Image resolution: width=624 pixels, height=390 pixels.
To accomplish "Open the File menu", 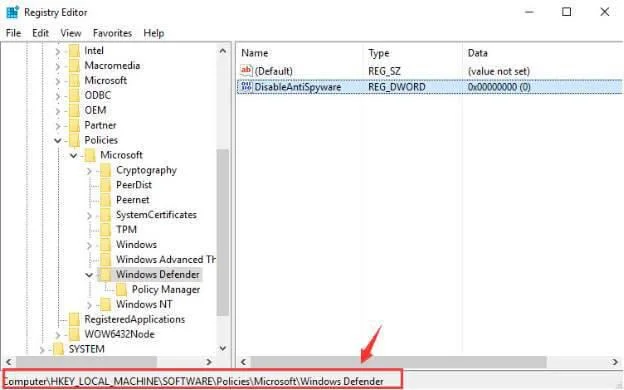I will pos(13,33).
